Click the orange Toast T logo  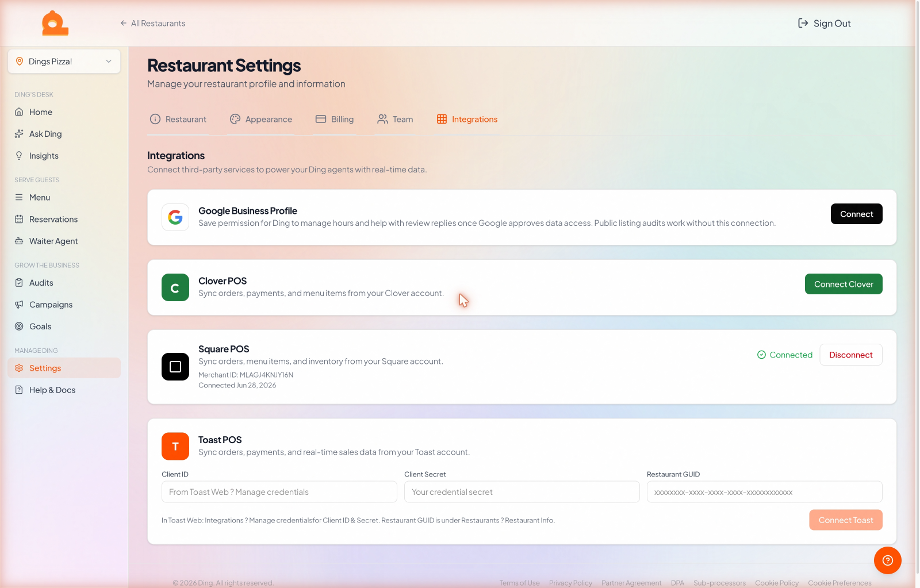tap(175, 446)
